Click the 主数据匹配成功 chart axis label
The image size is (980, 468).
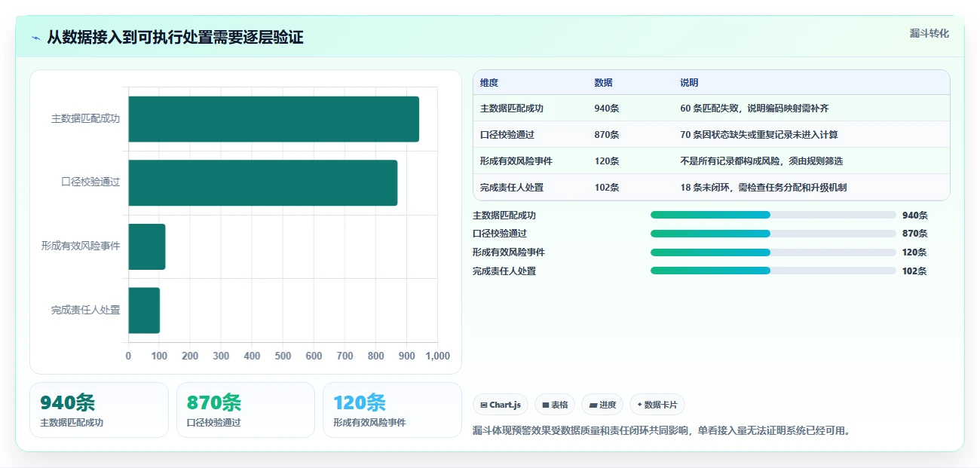pos(85,119)
